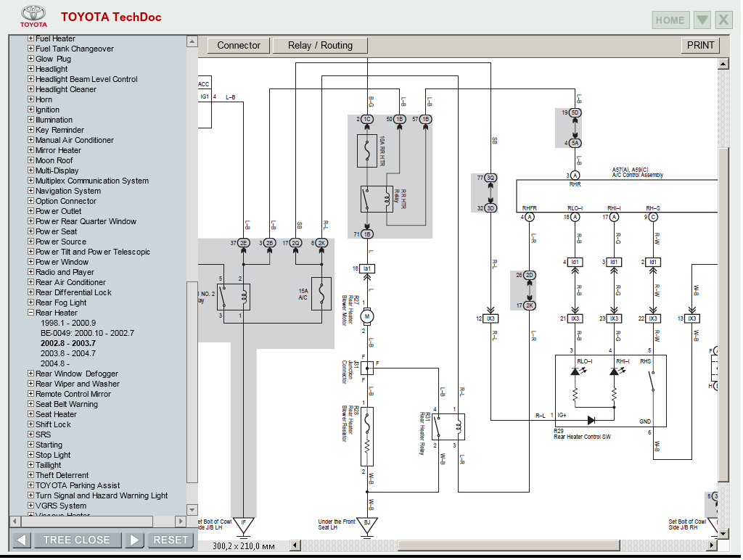
Task: Click the tree panel vertical scrollbar thumb
Action: pyautogui.click(x=192, y=383)
